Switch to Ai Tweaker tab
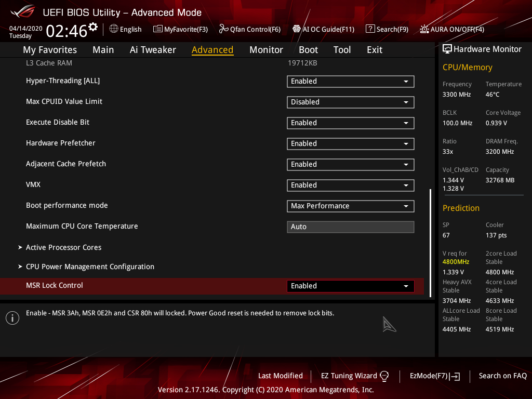Image resolution: width=532 pixels, height=399 pixels. [x=153, y=50]
